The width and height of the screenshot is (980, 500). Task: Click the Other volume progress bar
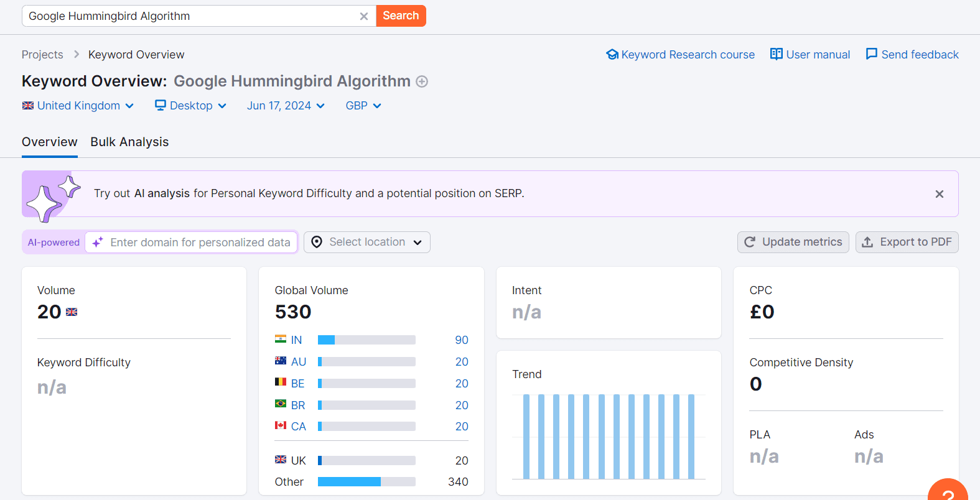point(366,482)
